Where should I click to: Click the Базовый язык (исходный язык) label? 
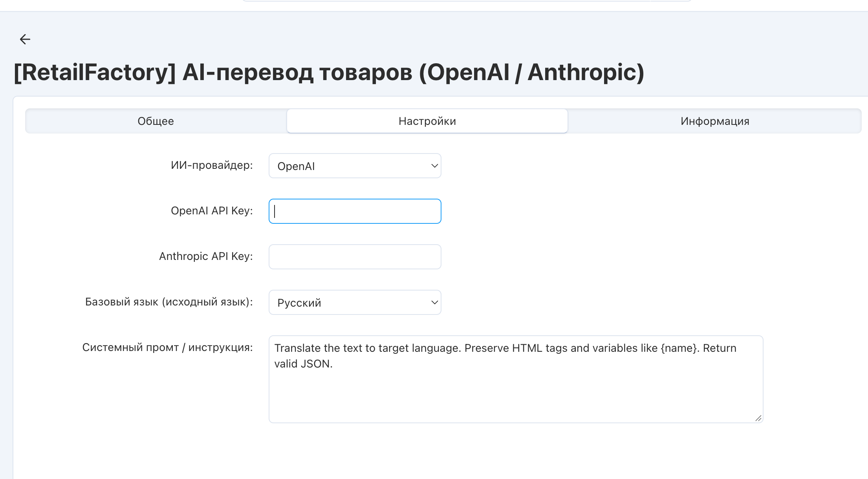(169, 302)
